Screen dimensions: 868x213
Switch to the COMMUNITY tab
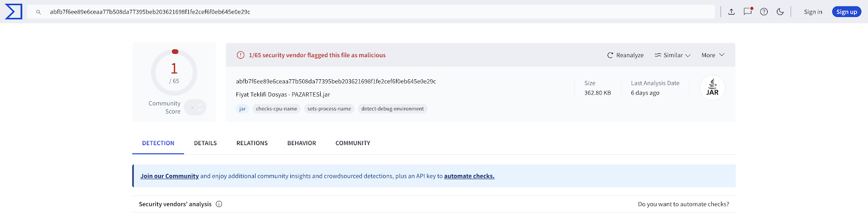[x=353, y=143]
